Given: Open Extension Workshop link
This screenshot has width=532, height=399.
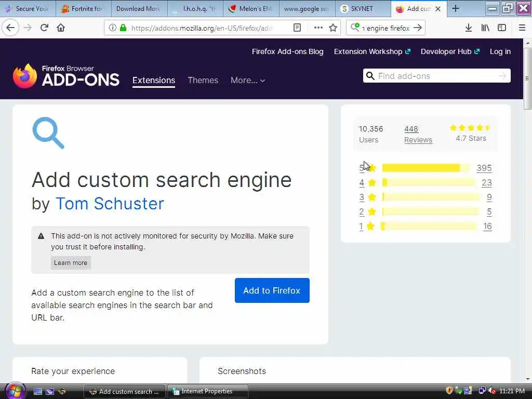Looking at the screenshot, I should pyautogui.click(x=372, y=51).
